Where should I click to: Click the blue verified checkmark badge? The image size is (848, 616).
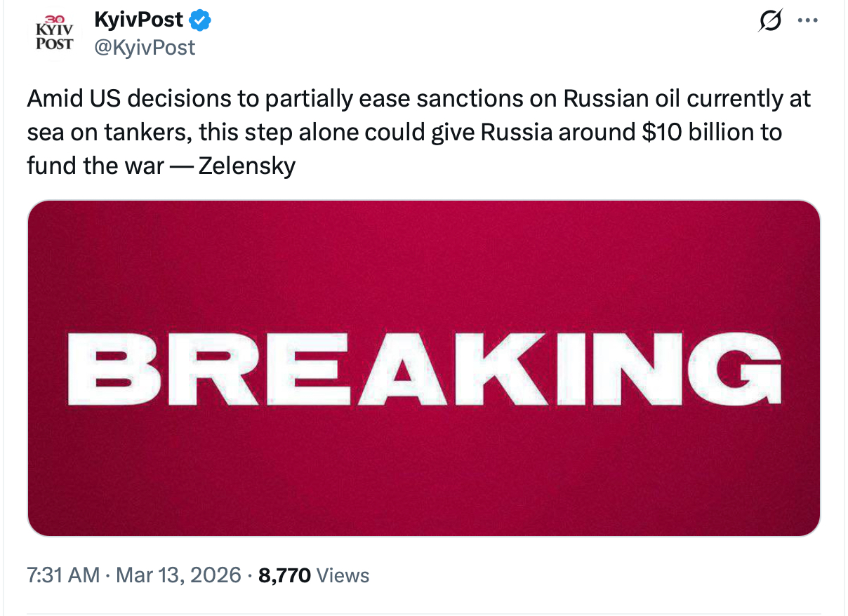click(x=201, y=21)
